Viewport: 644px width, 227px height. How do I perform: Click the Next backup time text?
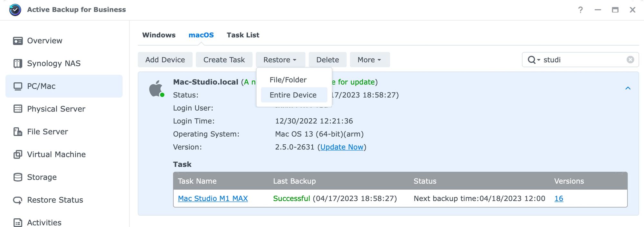tap(479, 198)
